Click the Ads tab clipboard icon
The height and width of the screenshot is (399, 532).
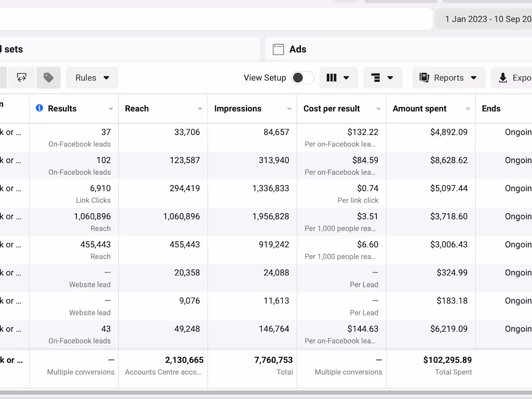tap(278, 49)
